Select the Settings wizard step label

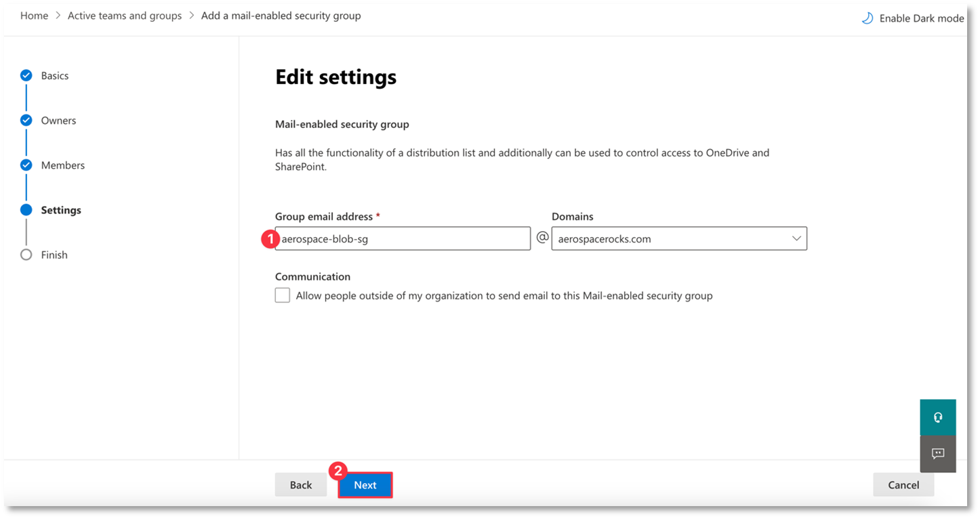61,210
